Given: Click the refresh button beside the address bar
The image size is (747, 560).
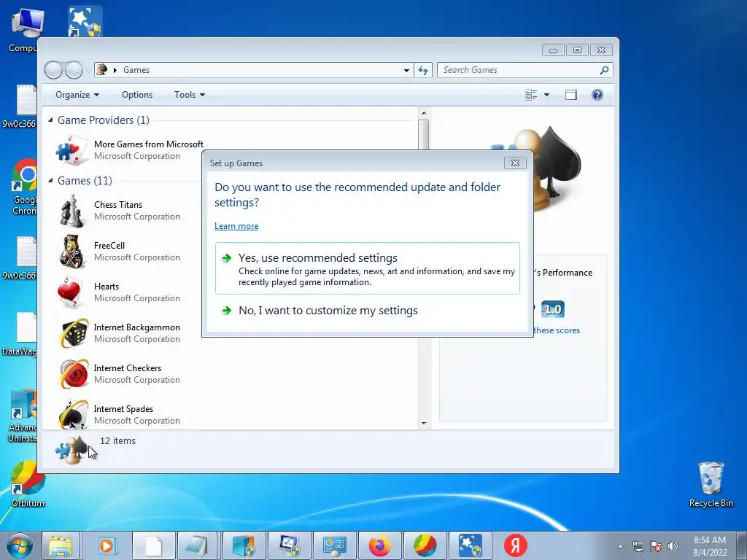Looking at the screenshot, I should pos(423,70).
